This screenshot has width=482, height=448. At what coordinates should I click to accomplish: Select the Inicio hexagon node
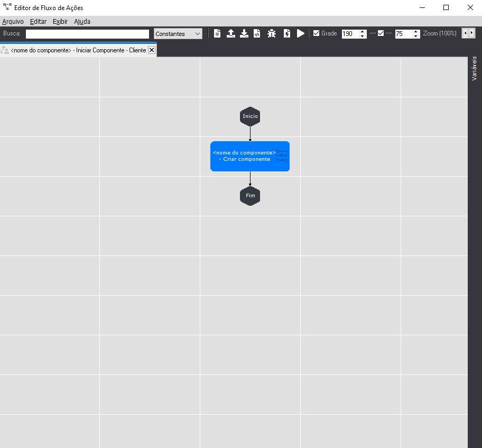[x=250, y=116]
